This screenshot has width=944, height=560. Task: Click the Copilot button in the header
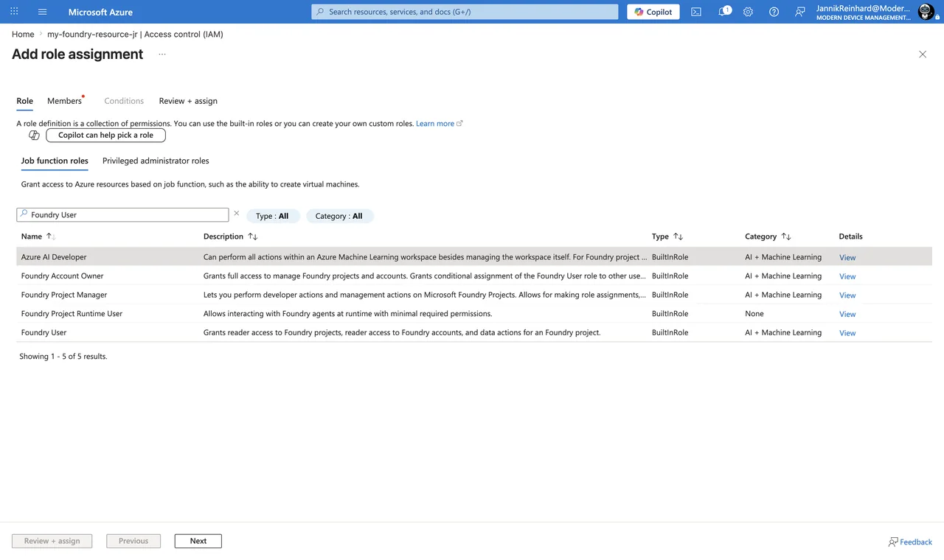653,12
